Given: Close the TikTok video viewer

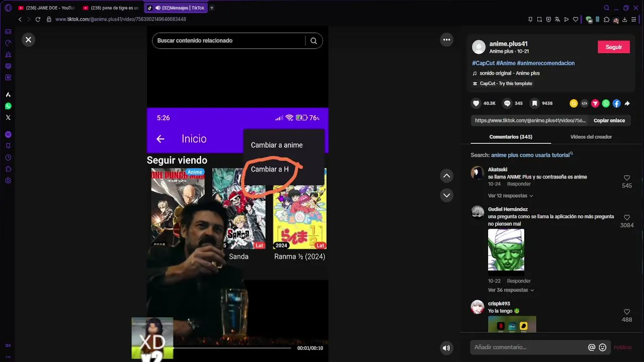Looking at the screenshot, I should (29, 40).
